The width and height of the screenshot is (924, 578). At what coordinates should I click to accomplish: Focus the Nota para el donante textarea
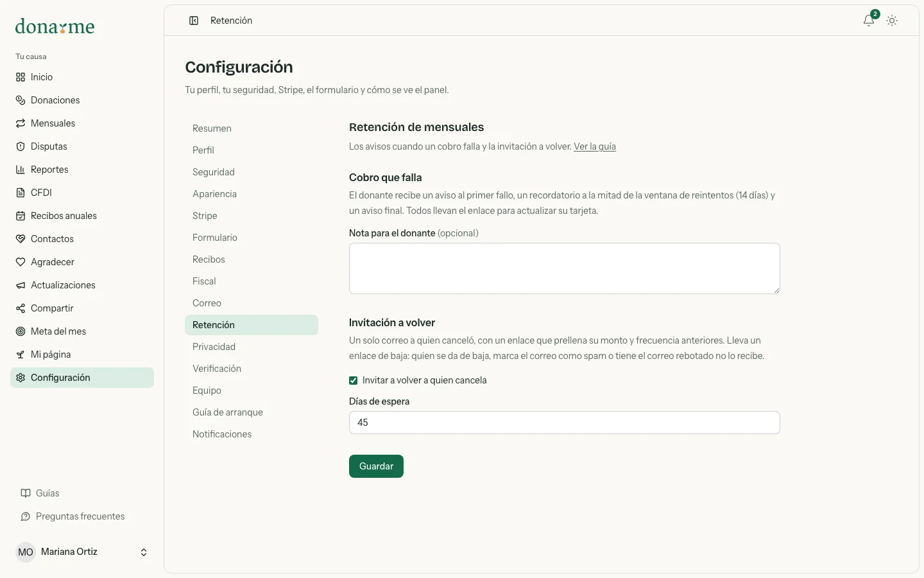coord(565,268)
